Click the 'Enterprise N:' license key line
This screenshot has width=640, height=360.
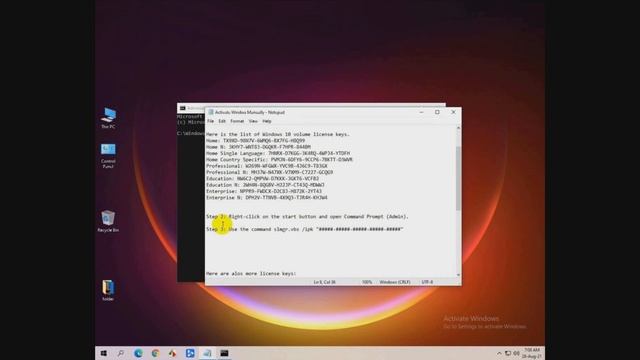267,198
